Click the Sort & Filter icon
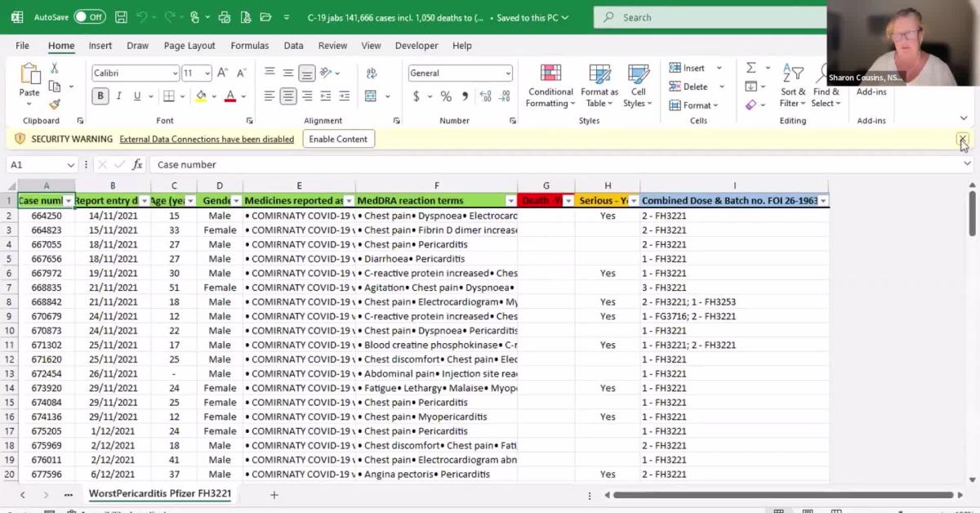 pos(792,86)
